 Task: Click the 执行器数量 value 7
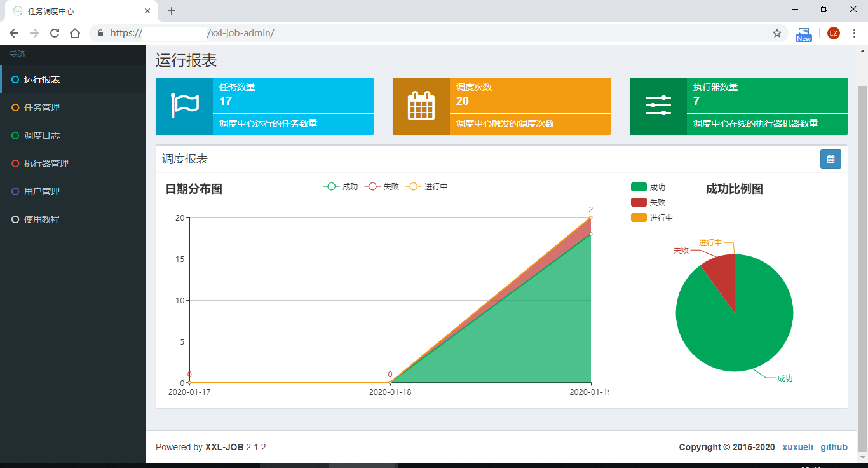pos(696,101)
